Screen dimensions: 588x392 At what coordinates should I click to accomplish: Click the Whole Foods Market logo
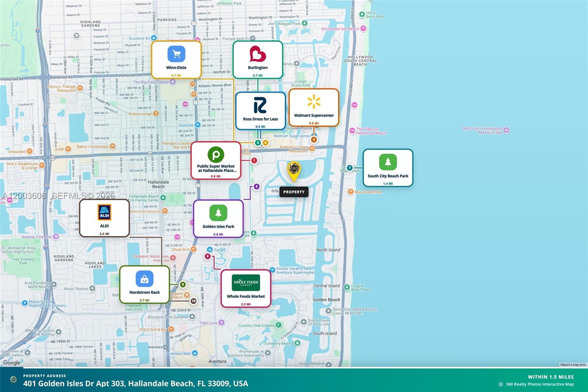246,282
